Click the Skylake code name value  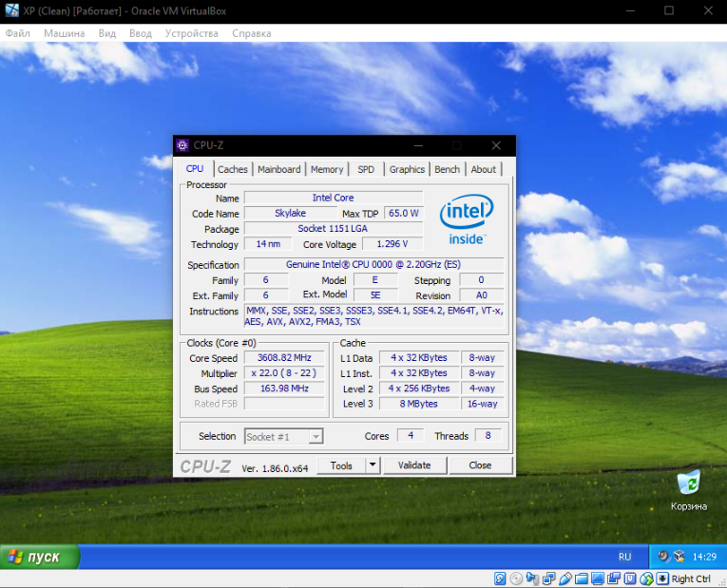tap(290, 213)
